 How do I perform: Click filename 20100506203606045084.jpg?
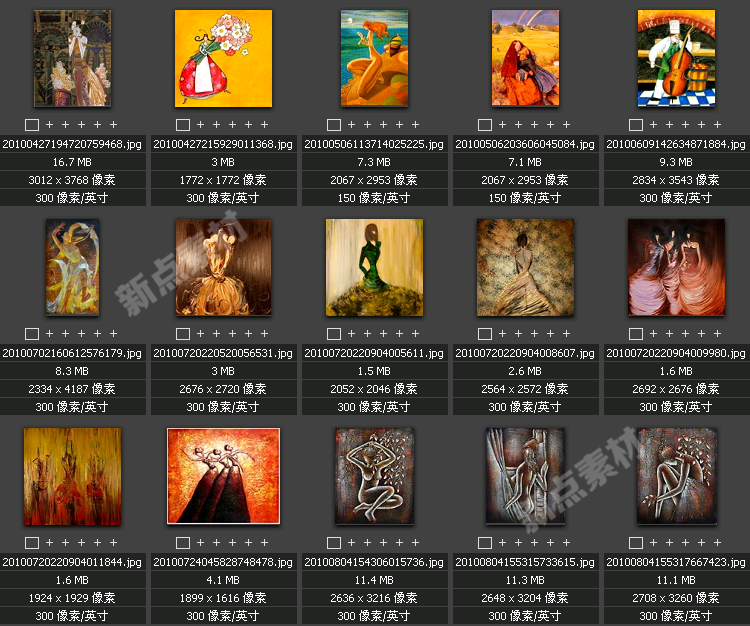(525, 144)
